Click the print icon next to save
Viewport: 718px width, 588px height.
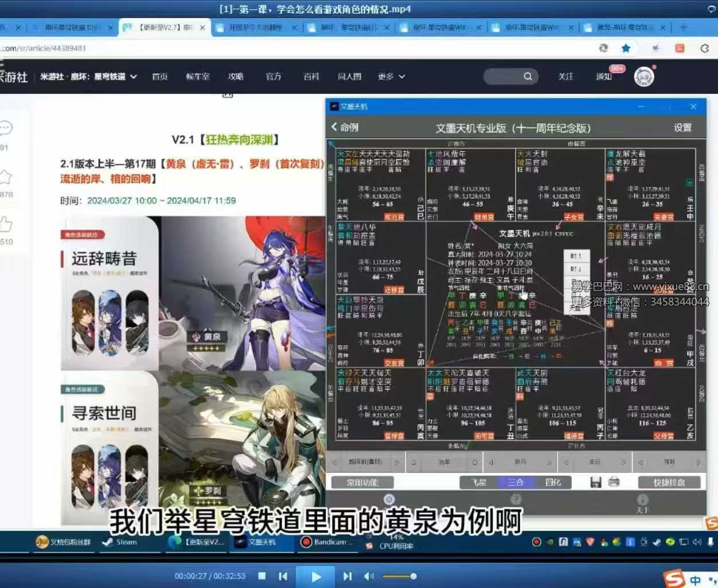[x=614, y=482]
